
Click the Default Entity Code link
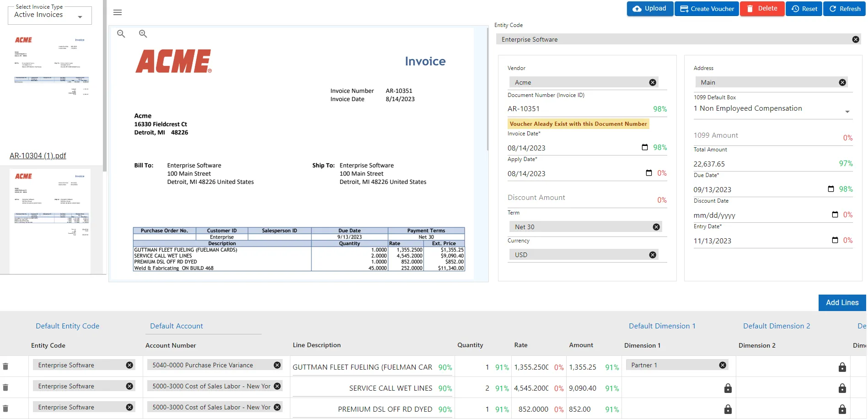[68, 326]
